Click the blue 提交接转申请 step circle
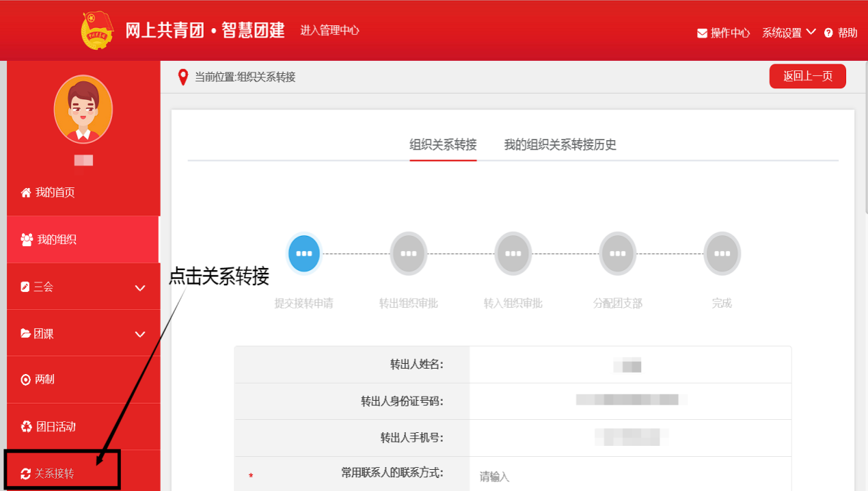 point(304,254)
